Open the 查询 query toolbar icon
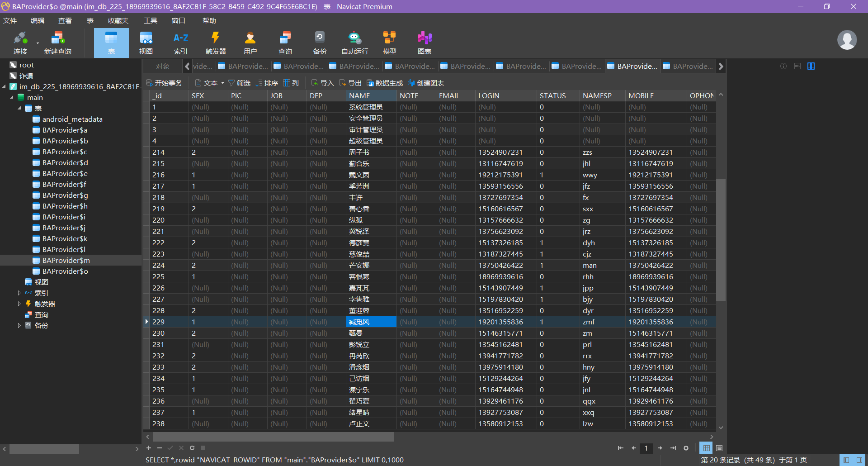The image size is (868, 466). coord(285,43)
